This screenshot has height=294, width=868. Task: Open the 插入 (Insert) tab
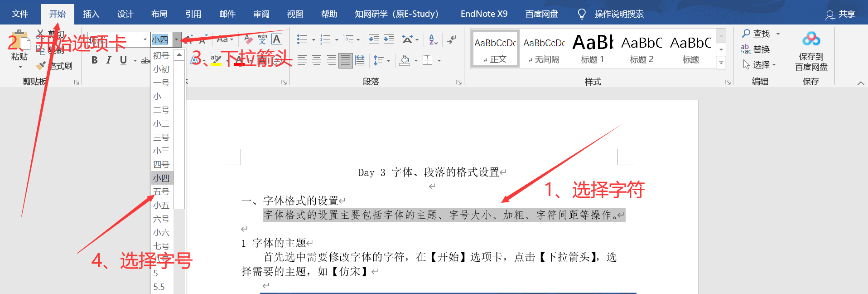pyautogui.click(x=91, y=14)
